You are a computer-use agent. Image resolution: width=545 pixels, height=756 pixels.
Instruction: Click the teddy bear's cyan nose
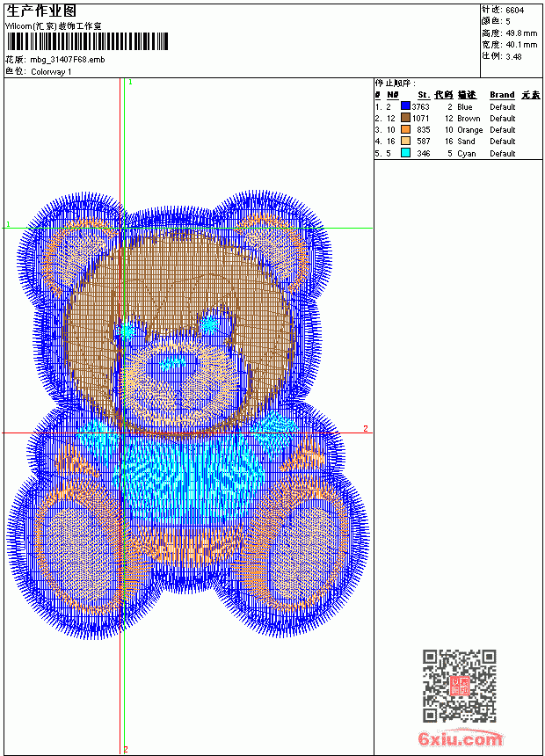172,362
